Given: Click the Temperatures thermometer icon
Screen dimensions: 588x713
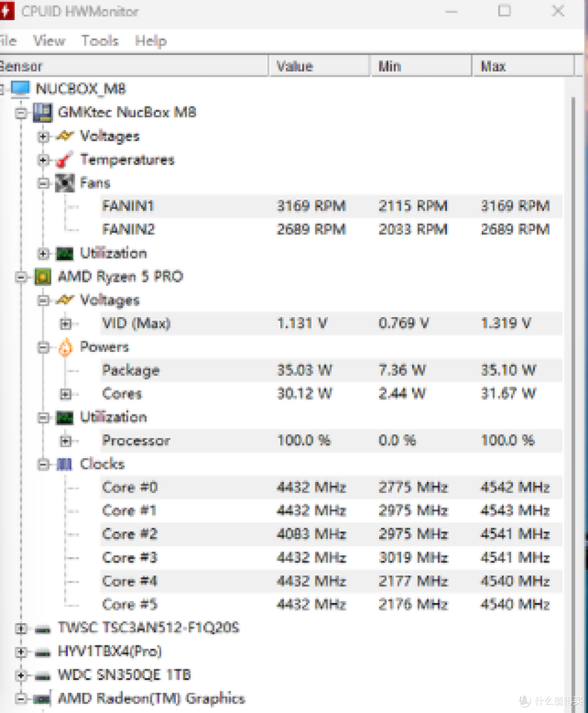Looking at the screenshot, I should pos(65,160).
